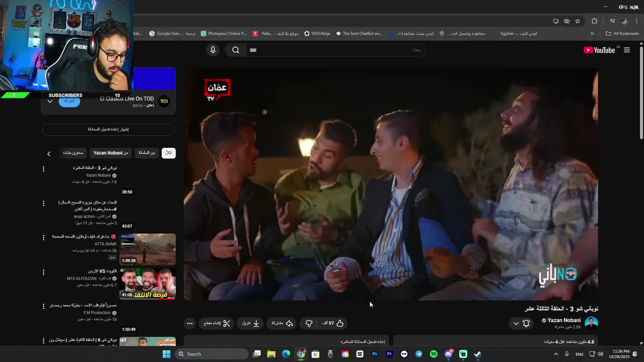
Task: Open the Chrome profile avatar
Action: point(624,21)
